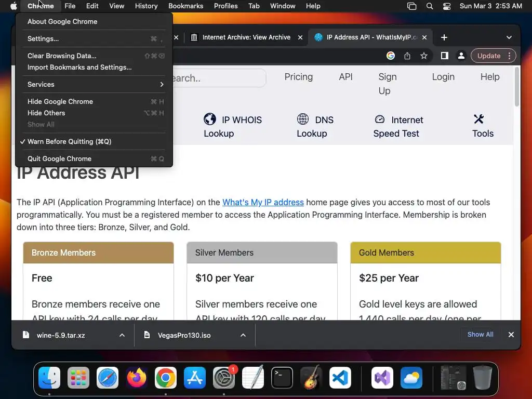Image resolution: width=532 pixels, height=399 pixels.
Task: Launch Firefox from the dock
Action: (x=137, y=378)
